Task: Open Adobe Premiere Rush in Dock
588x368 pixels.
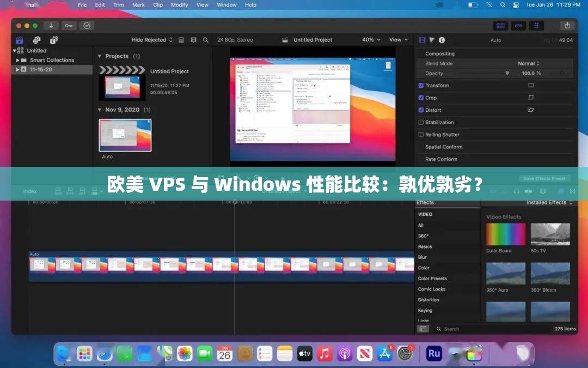Action: coord(434,354)
